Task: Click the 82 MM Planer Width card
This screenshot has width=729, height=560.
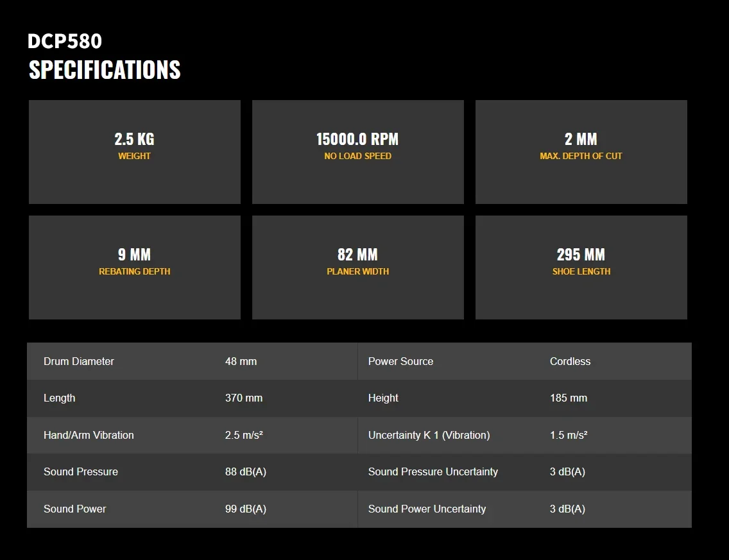Action: tap(358, 267)
